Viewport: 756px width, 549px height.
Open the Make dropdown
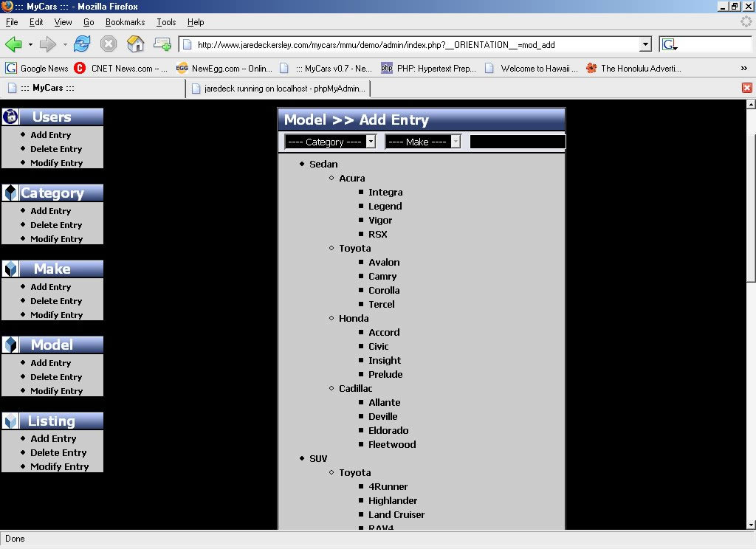423,142
